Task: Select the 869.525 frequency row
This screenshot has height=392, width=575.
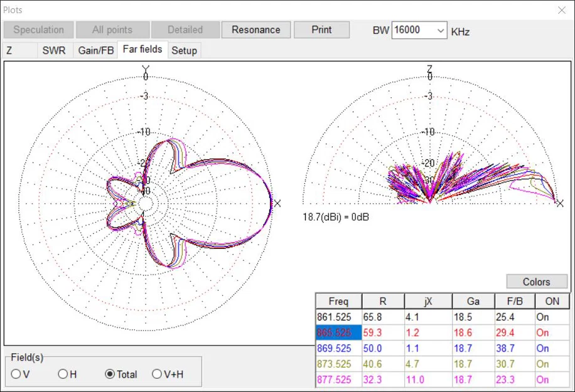Action: (338, 349)
